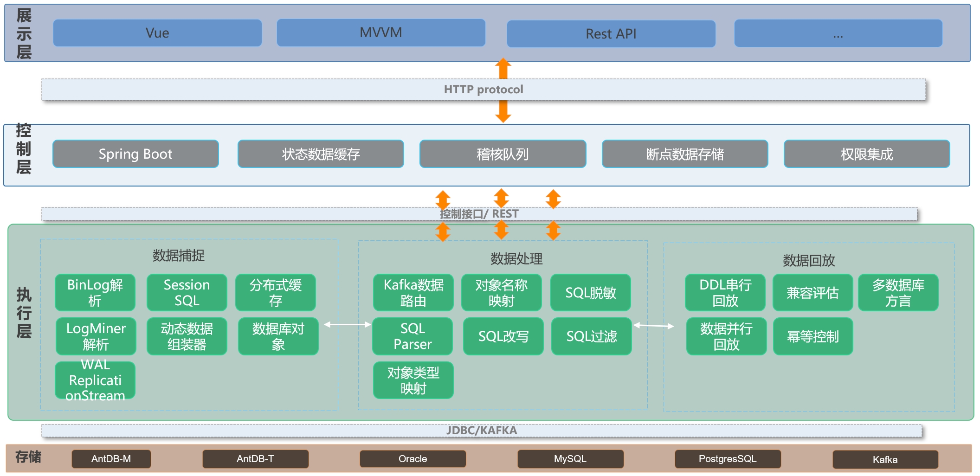Click the ellipsis block in presentation layer
The image size is (980, 476).
click(838, 33)
